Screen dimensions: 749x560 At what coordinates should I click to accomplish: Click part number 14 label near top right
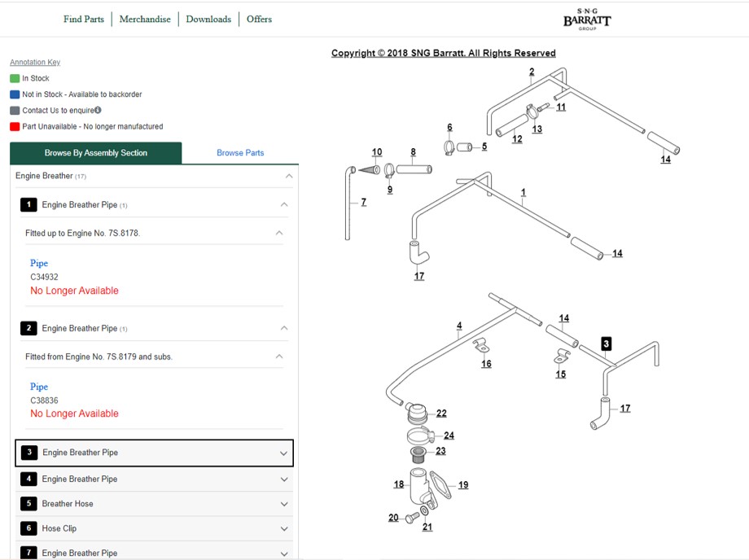[665, 160]
